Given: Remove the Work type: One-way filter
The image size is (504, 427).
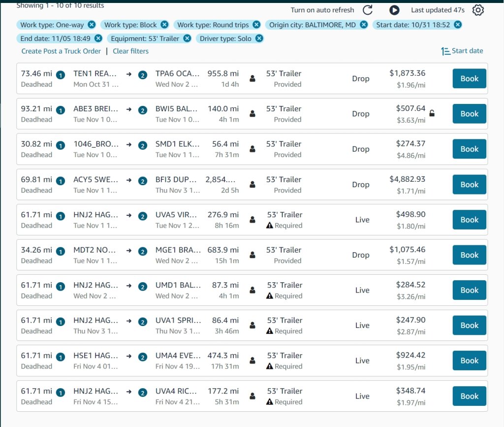Looking at the screenshot, I should point(92,25).
